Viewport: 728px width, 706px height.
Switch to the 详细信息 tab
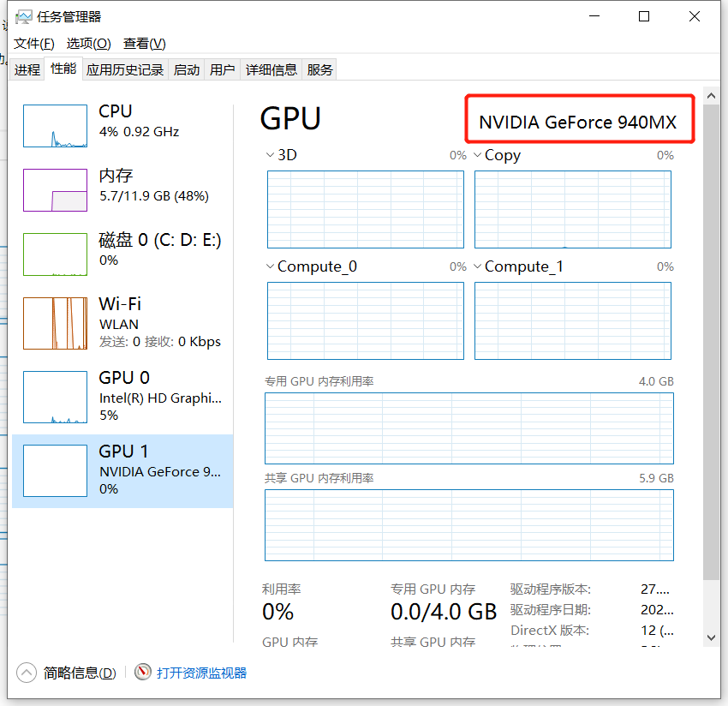(x=272, y=69)
